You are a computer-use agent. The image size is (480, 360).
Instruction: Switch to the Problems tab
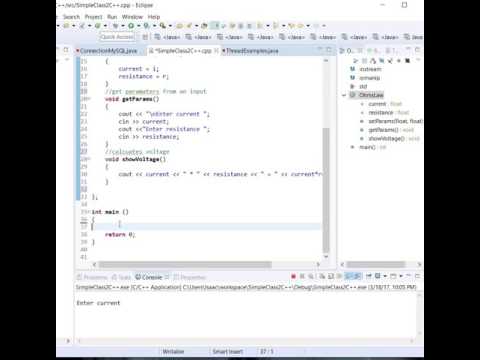pyautogui.click(x=92, y=277)
